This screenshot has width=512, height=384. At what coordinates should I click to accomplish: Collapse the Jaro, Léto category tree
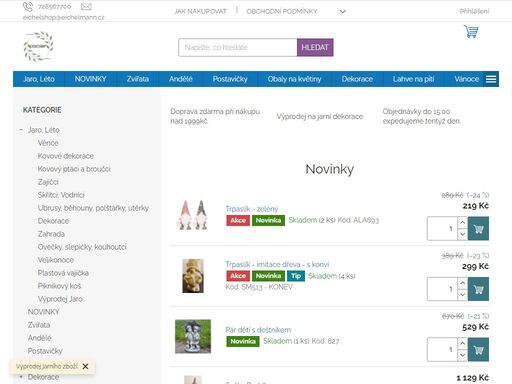pos(21,130)
